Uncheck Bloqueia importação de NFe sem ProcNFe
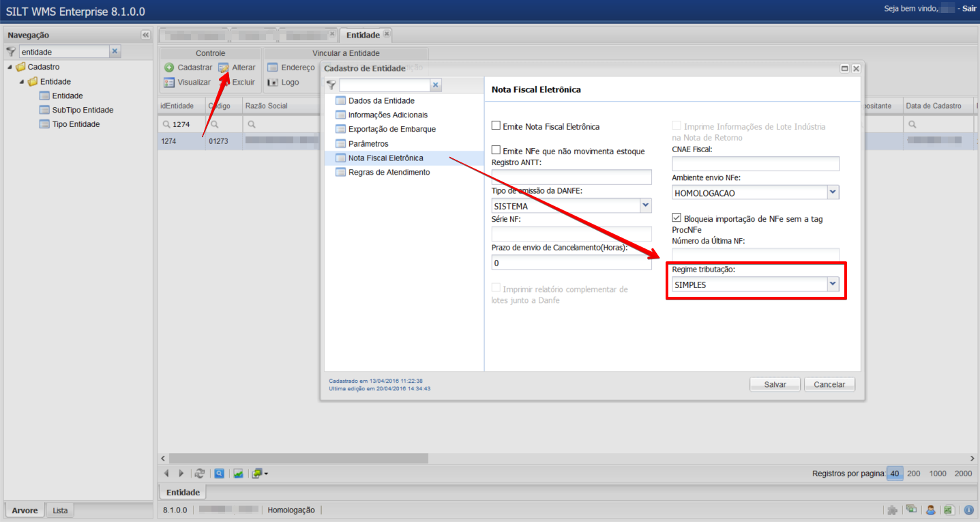Viewport: 980px width, 522px height. point(677,218)
